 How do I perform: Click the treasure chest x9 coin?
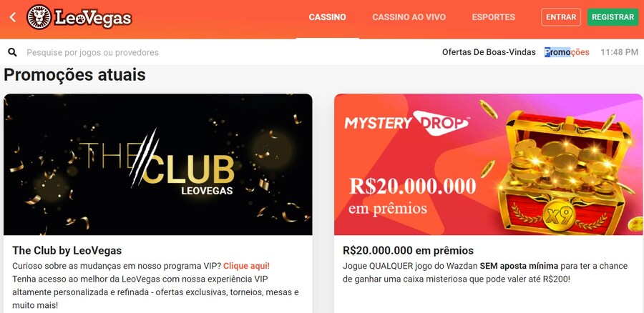(560, 218)
